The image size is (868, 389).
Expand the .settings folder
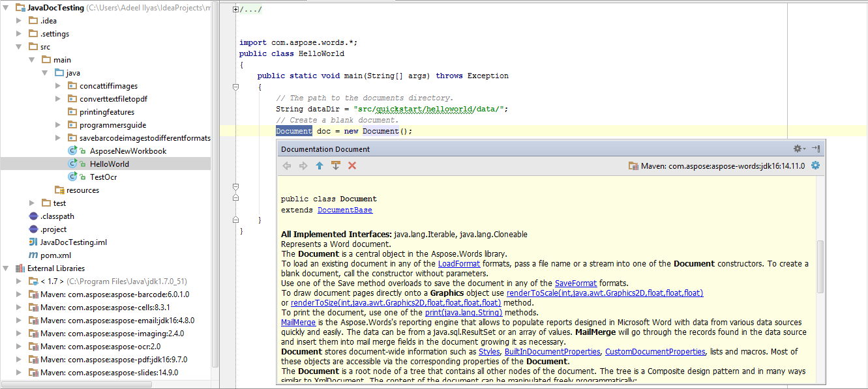point(19,34)
